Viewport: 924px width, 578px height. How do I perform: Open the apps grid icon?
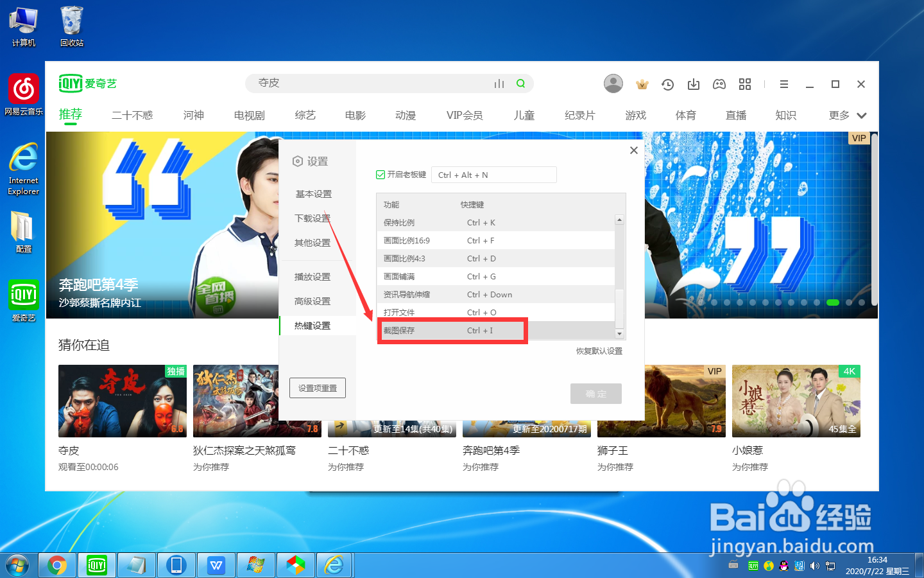click(745, 84)
